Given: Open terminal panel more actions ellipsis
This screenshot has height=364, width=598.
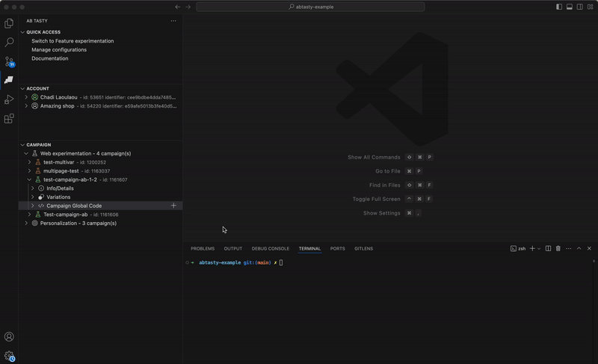Looking at the screenshot, I should coord(569,248).
